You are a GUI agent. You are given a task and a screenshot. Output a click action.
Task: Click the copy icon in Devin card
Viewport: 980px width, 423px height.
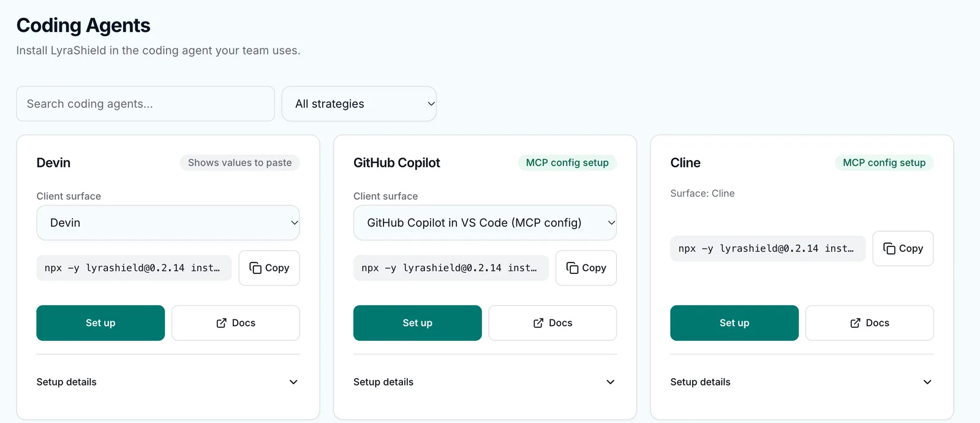click(255, 268)
